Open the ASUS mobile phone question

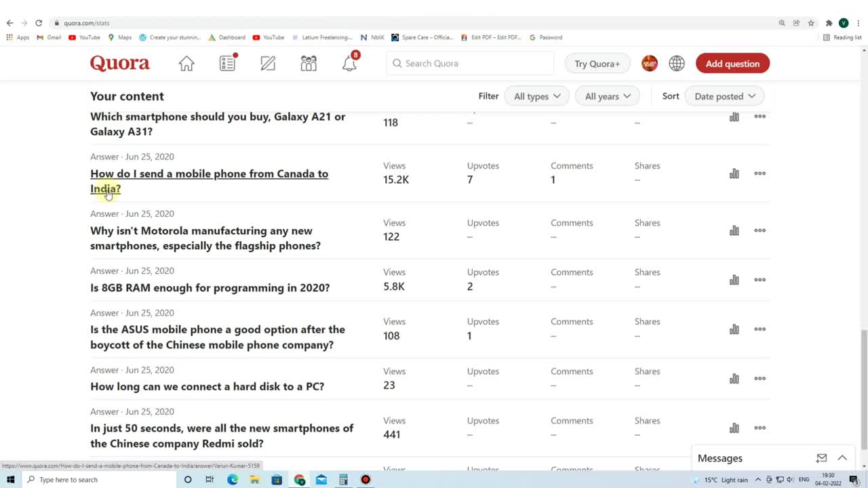coord(218,337)
